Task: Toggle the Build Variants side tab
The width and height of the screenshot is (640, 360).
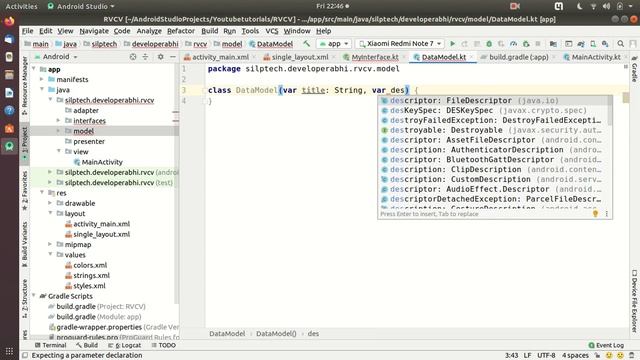Action: pos(24,244)
